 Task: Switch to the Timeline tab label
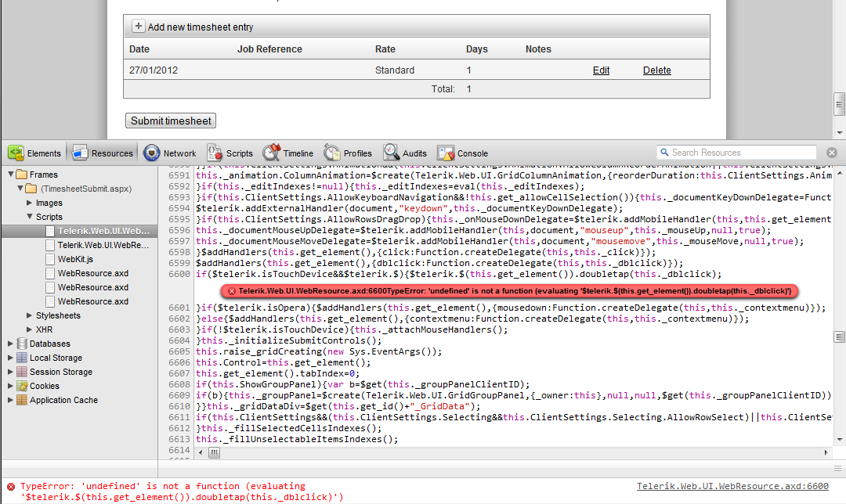[298, 153]
